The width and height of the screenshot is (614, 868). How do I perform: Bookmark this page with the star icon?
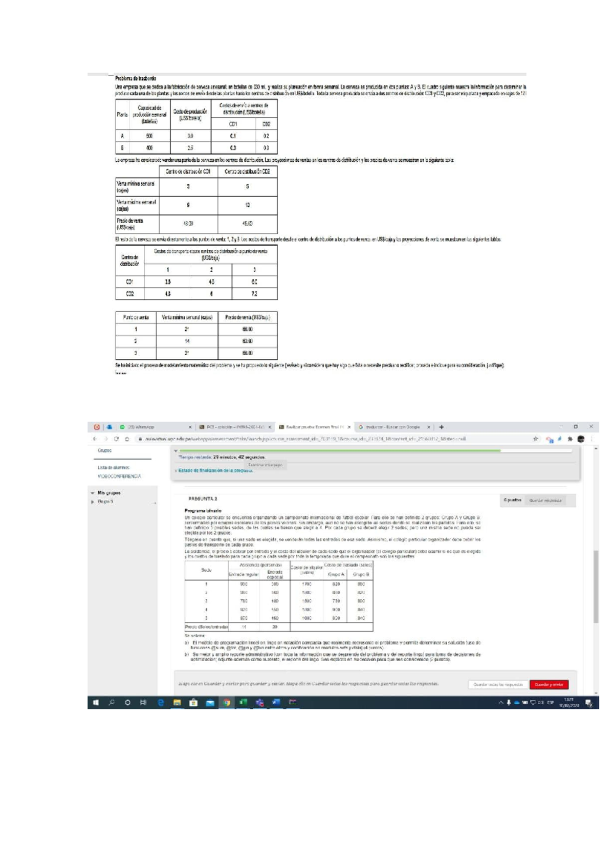(536, 439)
